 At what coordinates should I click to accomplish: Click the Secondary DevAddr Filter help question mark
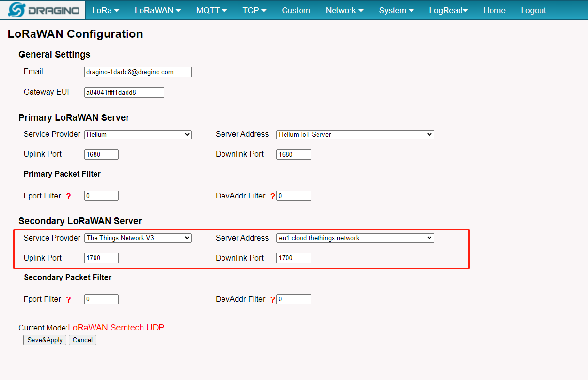click(x=273, y=300)
